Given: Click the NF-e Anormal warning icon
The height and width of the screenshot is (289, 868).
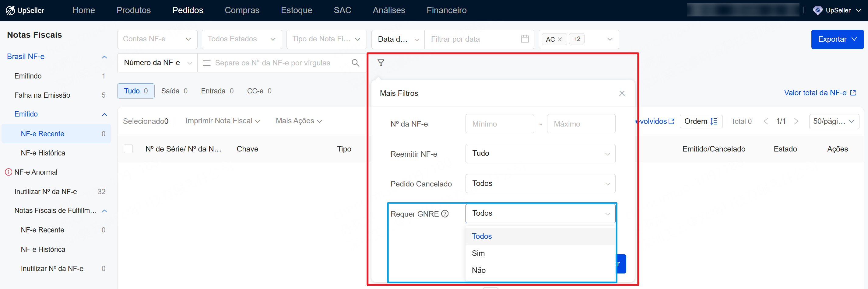Looking at the screenshot, I should pyautogui.click(x=9, y=172).
